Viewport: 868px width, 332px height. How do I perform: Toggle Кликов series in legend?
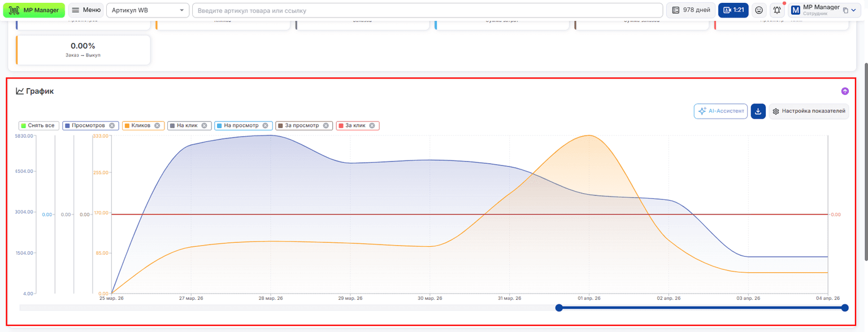[x=141, y=125]
